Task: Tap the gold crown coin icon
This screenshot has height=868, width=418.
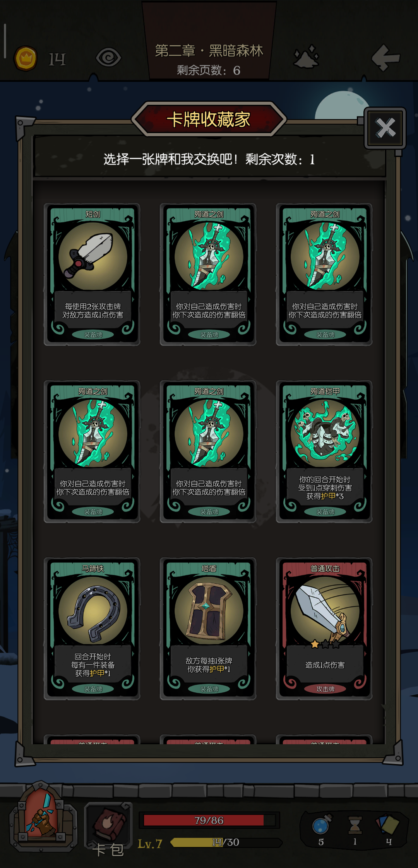Action: coord(26,58)
